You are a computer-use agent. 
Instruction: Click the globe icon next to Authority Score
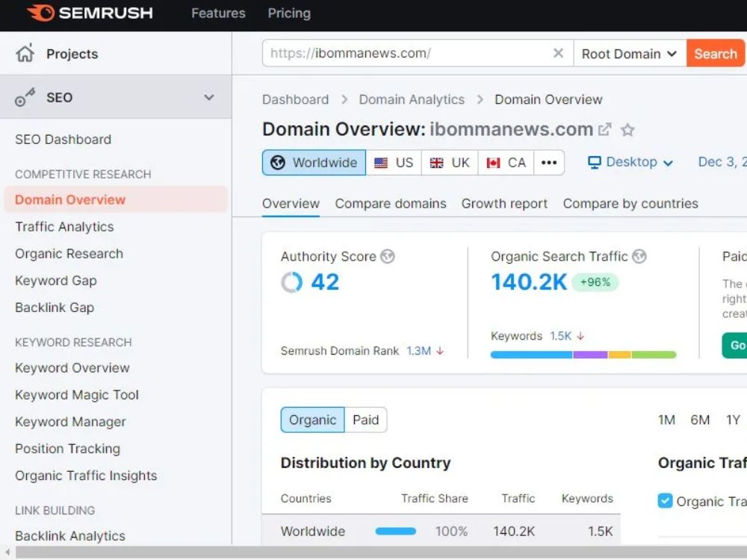[x=387, y=256]
